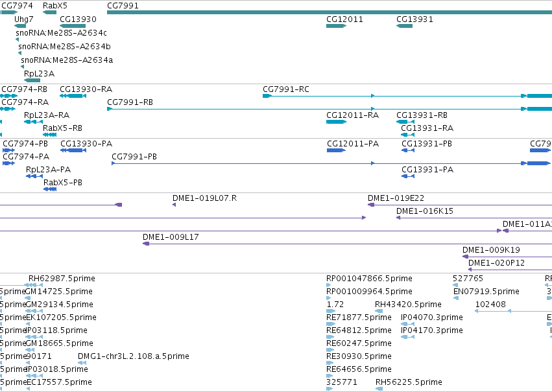Select snoRNA:Me28S-A2634b label
The width and height of the screenshot is (552, 392).
tap(64, 47)
